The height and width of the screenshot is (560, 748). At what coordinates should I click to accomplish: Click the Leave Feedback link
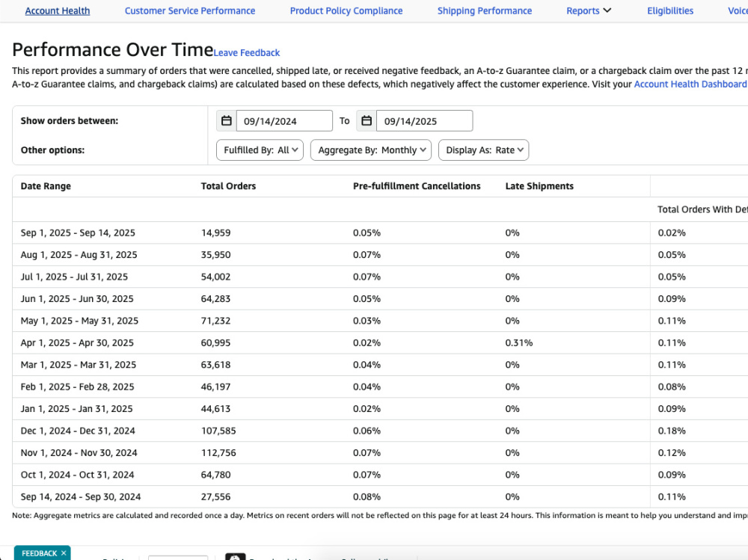(x=247, y=52)
